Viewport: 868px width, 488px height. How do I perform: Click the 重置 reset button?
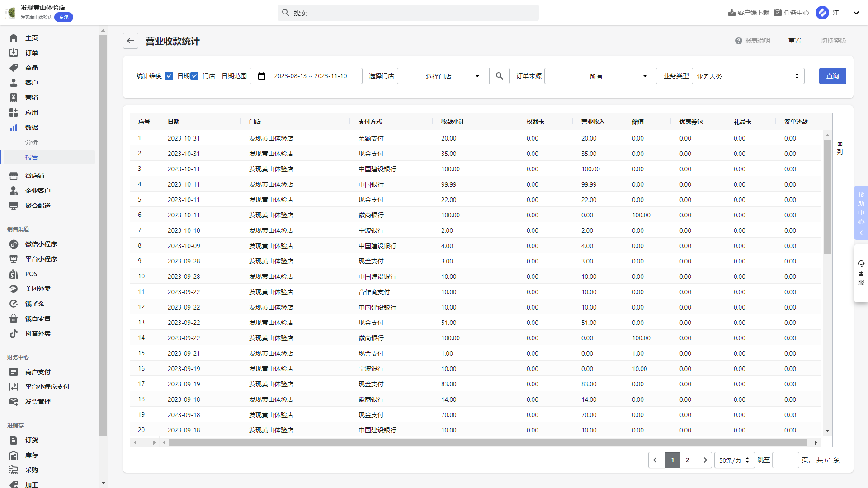(x=795, y=41)
